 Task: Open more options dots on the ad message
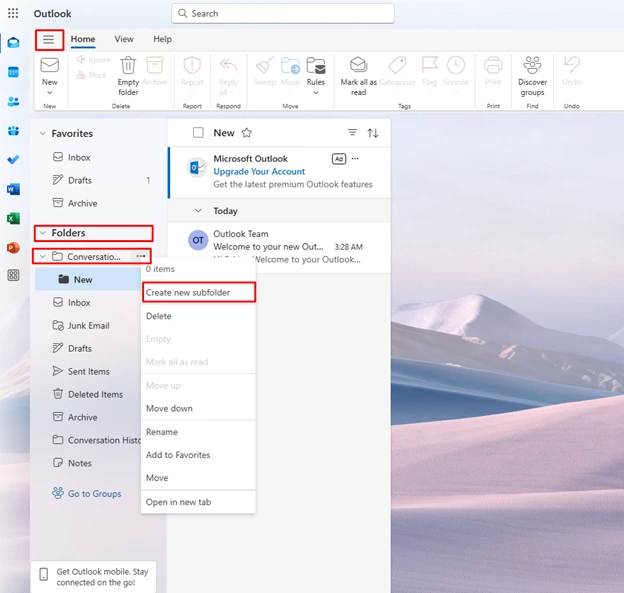pyautogui.click(x=355, y=159)
